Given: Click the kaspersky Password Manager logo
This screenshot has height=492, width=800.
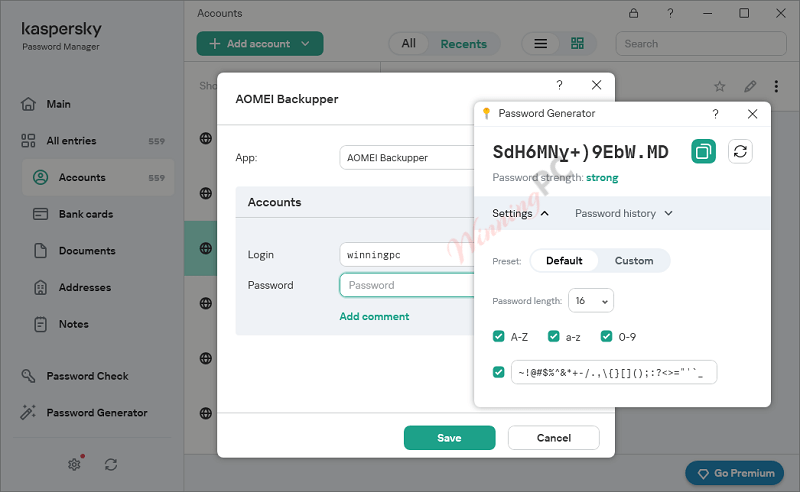Looking at the screenshot, I should pyautogui.click(x=61, y=36).
